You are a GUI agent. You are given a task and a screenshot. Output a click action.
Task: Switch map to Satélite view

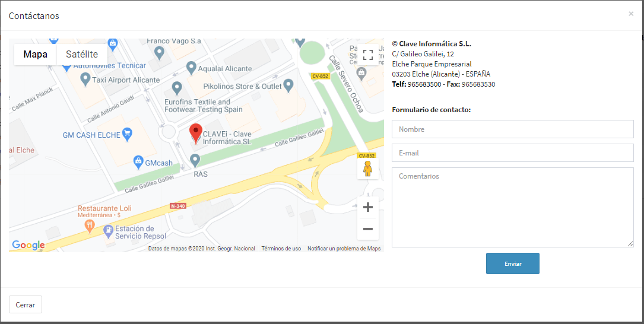pyautogui.click(x=82, y=54)
